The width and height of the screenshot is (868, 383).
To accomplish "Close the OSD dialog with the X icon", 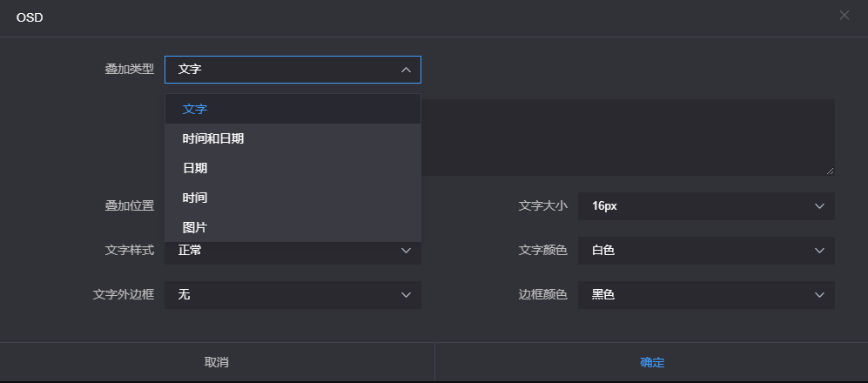I will 844,16.
